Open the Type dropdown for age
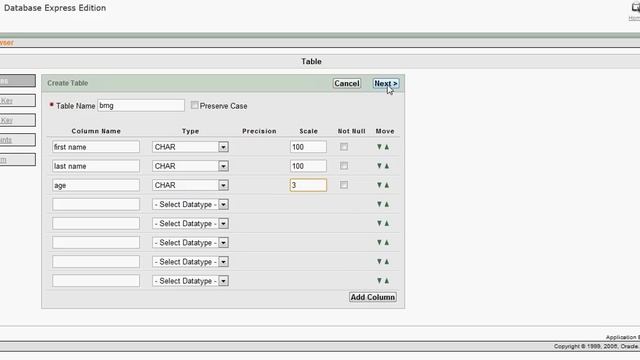The width and height of the screenshot is (640, 360). (190, 185)
